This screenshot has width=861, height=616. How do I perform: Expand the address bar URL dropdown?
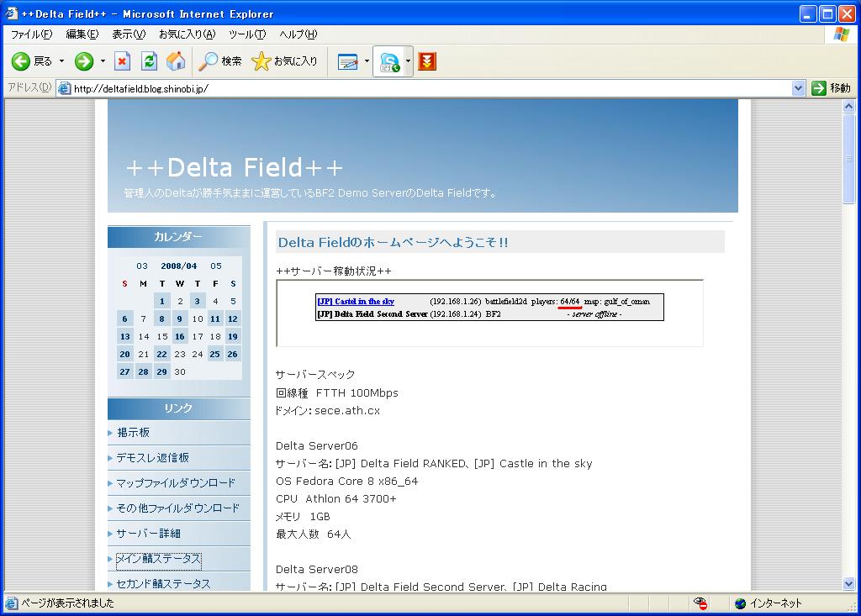coord(799,88)
